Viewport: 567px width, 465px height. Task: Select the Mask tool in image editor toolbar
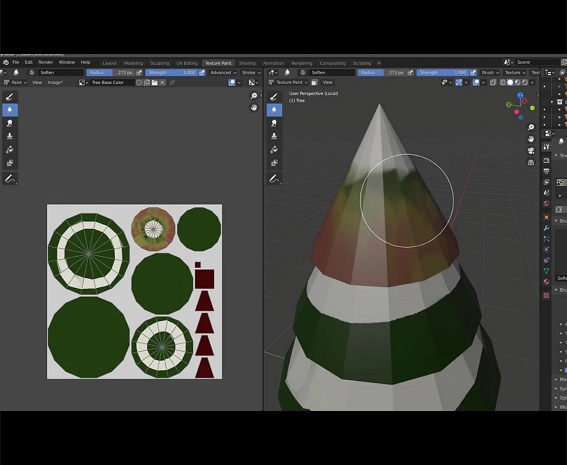pos(10,163)
